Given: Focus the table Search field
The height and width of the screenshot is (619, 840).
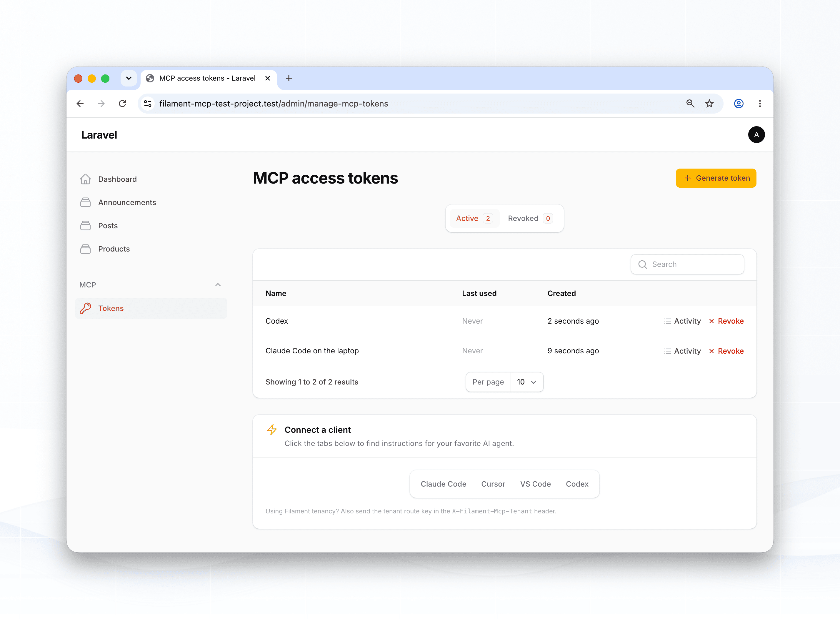Looking at the screenshot, I should [687, 264].
